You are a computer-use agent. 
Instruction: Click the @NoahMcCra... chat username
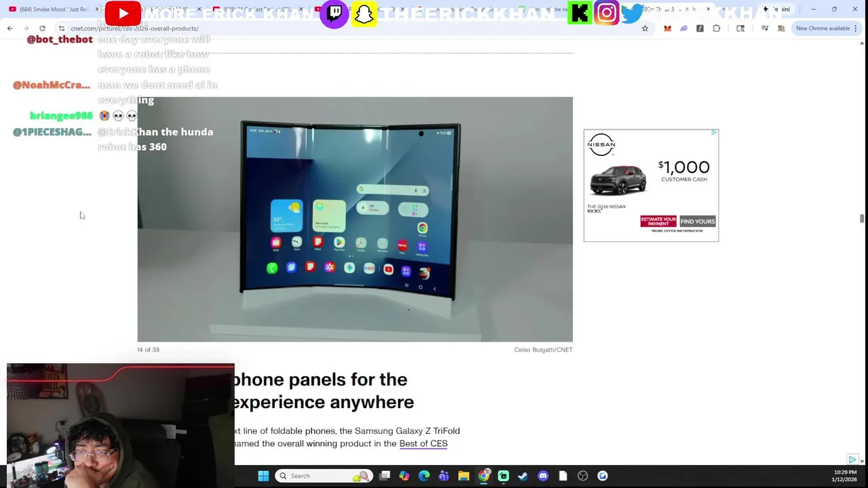tap(52, 85)
